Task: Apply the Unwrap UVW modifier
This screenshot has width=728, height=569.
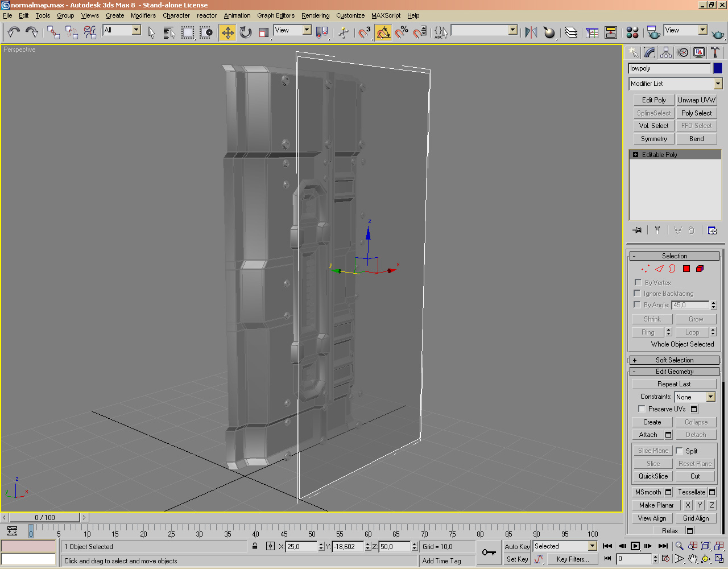Action: pyautogui.click(x=696, y=100)
